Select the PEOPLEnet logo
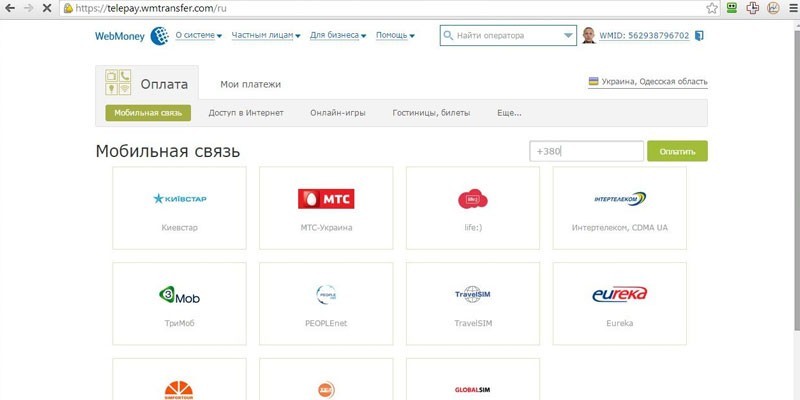Screen dimensions: 800x400 coord(326,295)
